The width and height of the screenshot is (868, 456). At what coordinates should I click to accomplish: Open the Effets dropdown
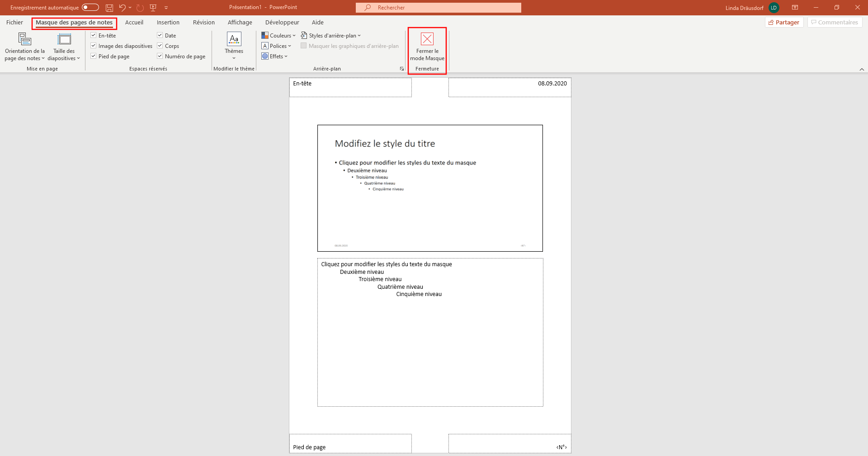274,56
